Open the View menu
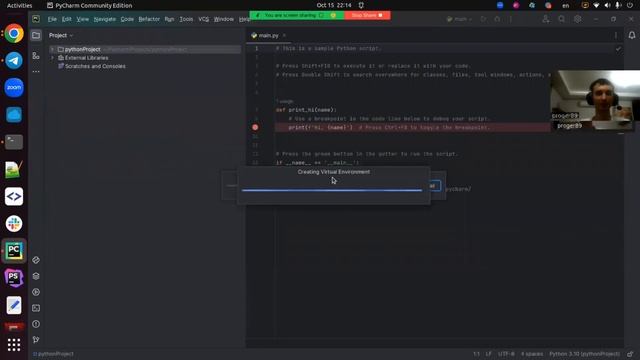The height and width of the screenshot is (360, 640). 82,19
